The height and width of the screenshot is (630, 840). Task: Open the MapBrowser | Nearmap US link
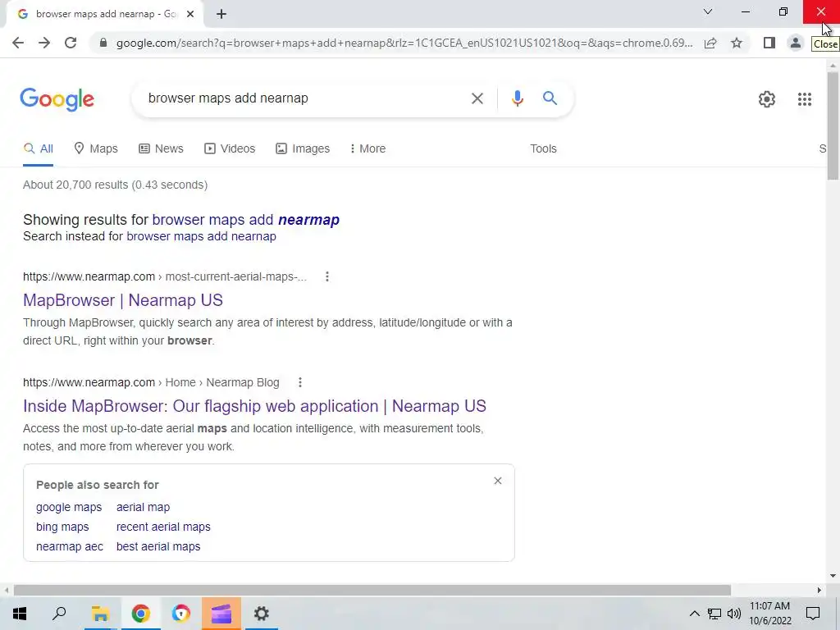[x=123, y=300]
